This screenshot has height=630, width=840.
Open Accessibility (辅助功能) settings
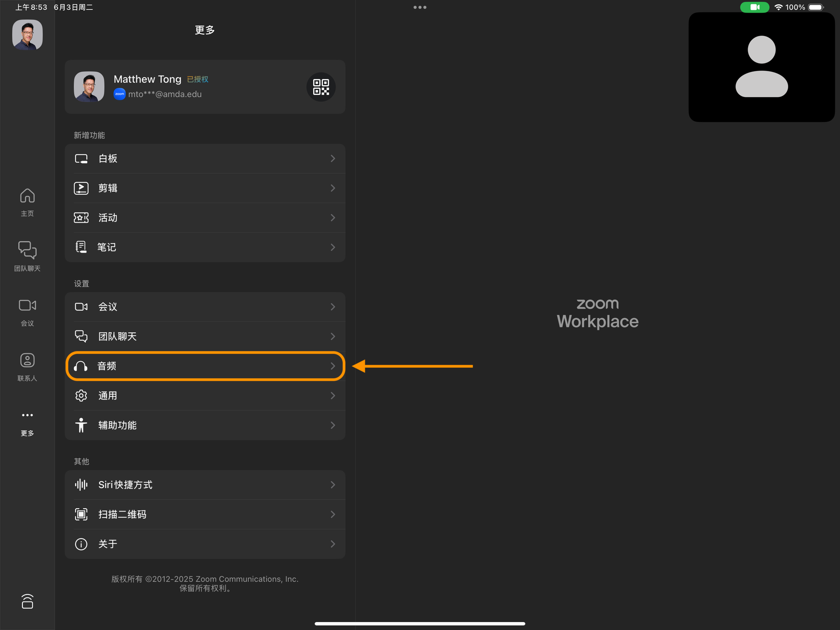coord(204,425)
